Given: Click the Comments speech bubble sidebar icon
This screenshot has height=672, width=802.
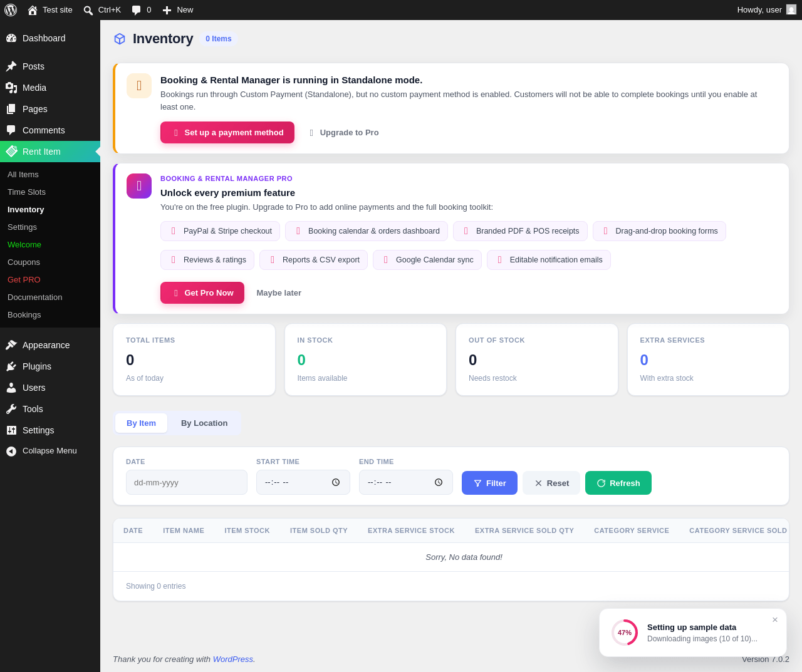Looking at the screenshot, I should pos(11,130).
